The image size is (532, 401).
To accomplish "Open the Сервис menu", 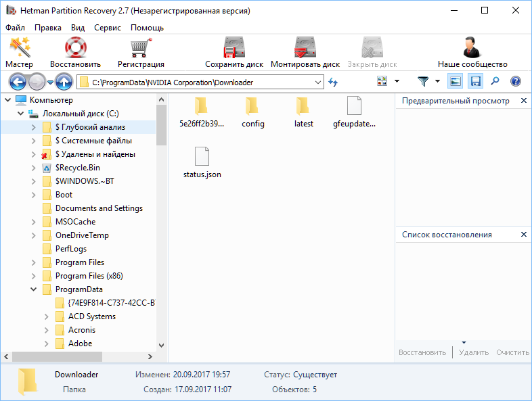I will (107, 28).
